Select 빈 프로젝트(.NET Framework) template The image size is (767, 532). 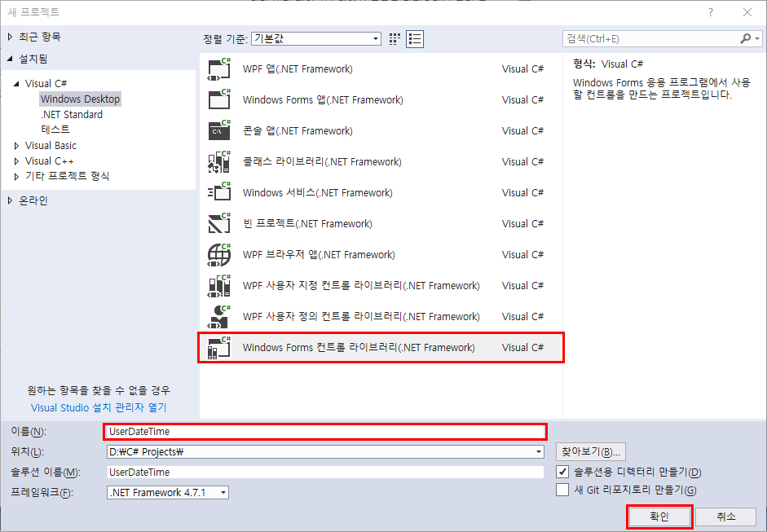pos(381,223)
